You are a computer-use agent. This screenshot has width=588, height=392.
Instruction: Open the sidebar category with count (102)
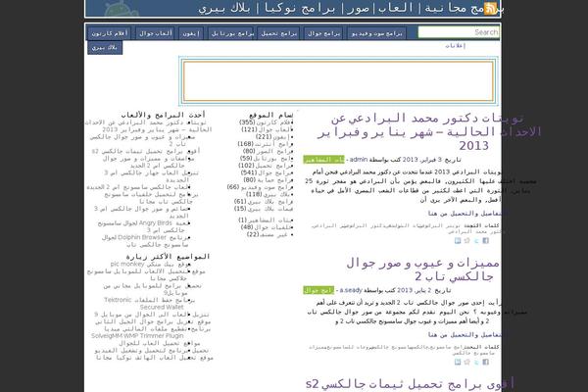266,166
